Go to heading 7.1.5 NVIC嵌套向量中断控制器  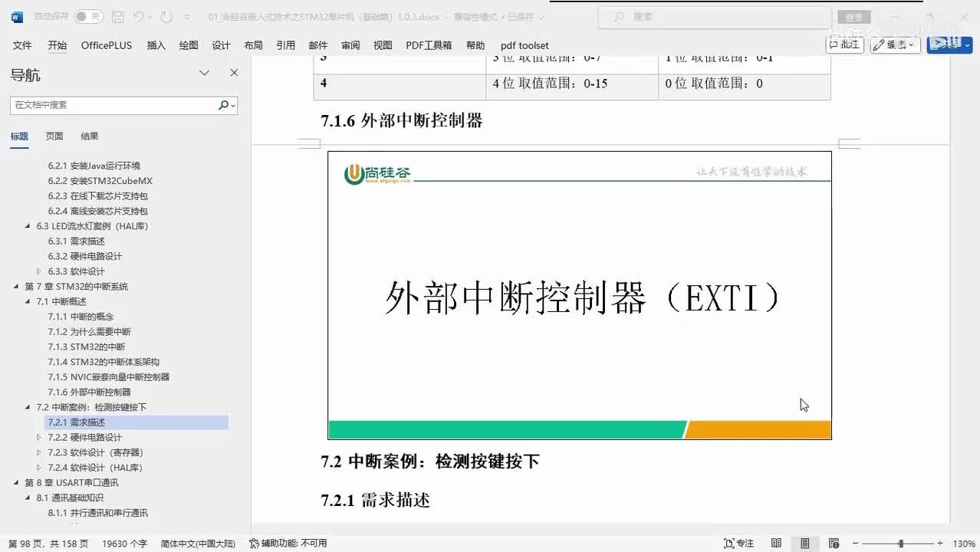click(109, 377)
